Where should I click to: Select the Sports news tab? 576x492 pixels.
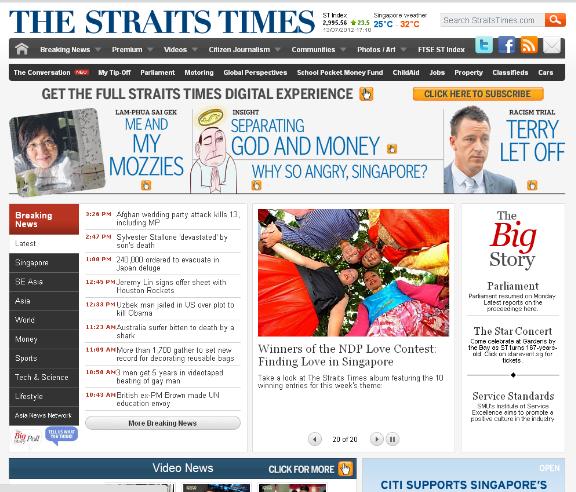44,358
